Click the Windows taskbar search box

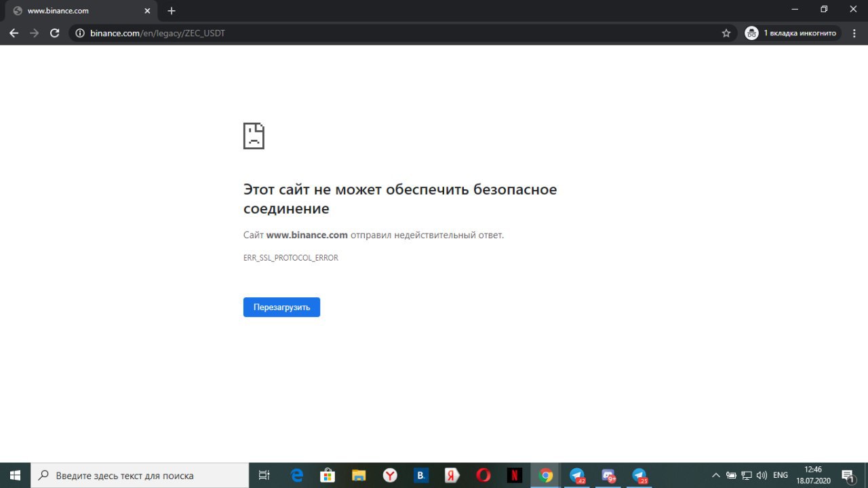click(x=140, y=475)
